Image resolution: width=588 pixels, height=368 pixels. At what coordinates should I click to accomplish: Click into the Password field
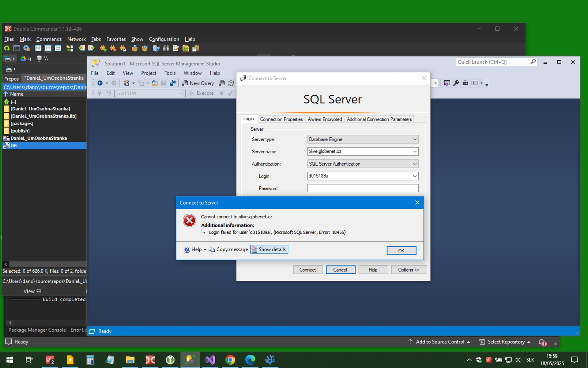(363, 188)
